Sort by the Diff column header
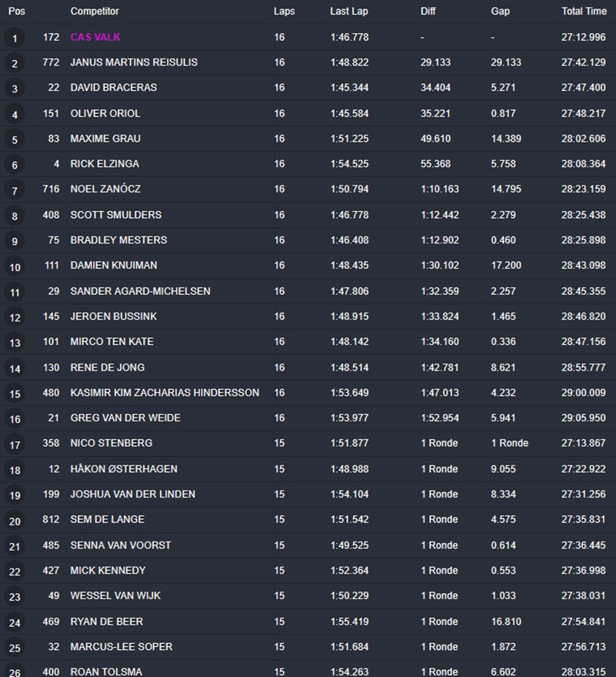This screenshot has height=677, width=616. click(x=428, y=12)
